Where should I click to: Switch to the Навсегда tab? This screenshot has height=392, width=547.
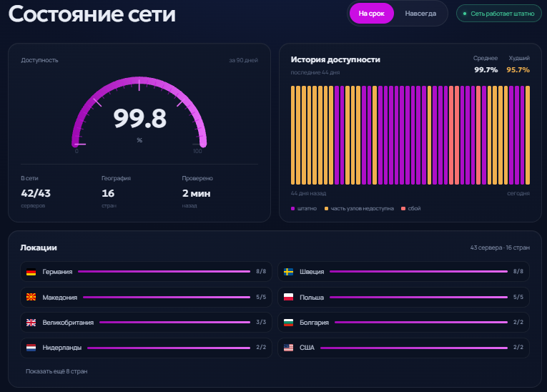[x=420, y=14]
